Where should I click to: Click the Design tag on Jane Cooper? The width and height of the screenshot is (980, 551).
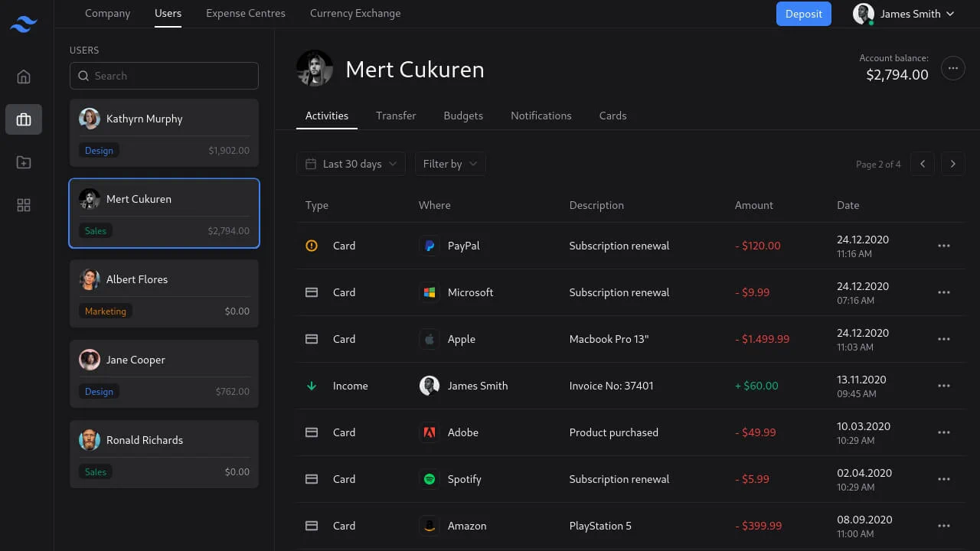[x=99, y=392]
